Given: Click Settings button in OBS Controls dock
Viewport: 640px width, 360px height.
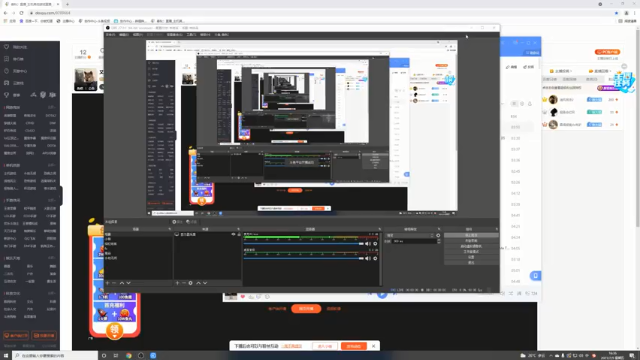Looking at the screenshot, I should pos(471,257).
